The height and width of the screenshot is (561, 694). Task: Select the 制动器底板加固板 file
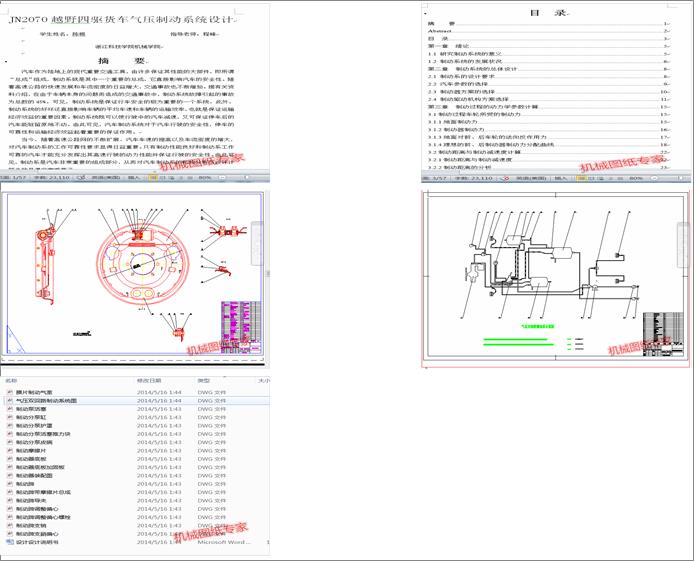point(136,467)
